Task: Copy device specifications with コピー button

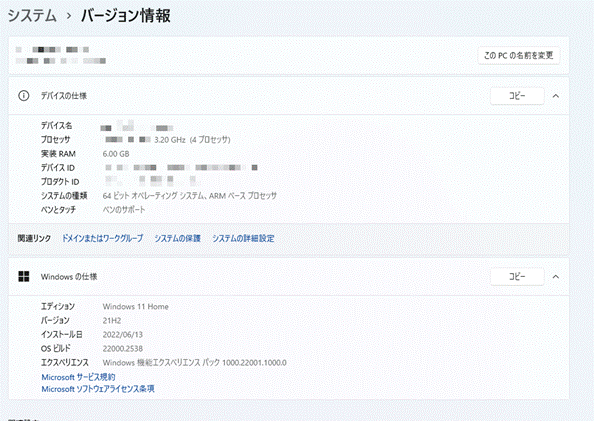Action: point(517,96)
